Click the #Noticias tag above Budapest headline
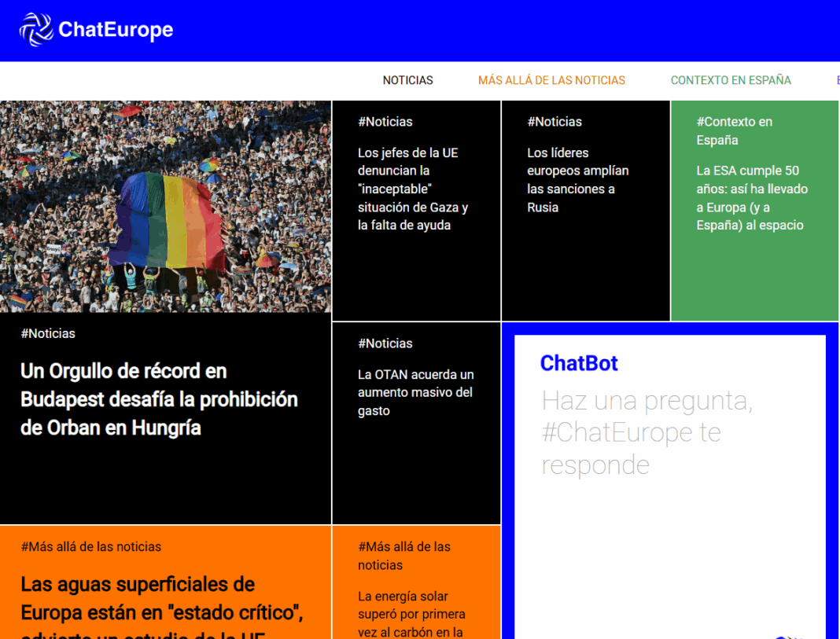840x639 pixels. (48, 333)
